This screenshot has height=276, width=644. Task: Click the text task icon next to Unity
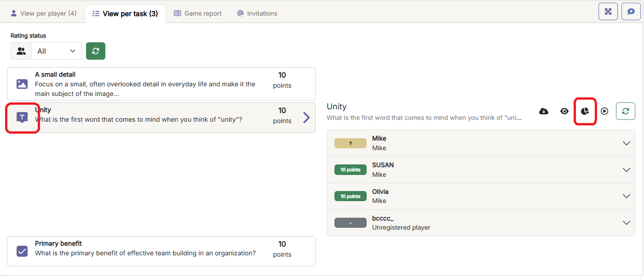click(x=22, y=118)
